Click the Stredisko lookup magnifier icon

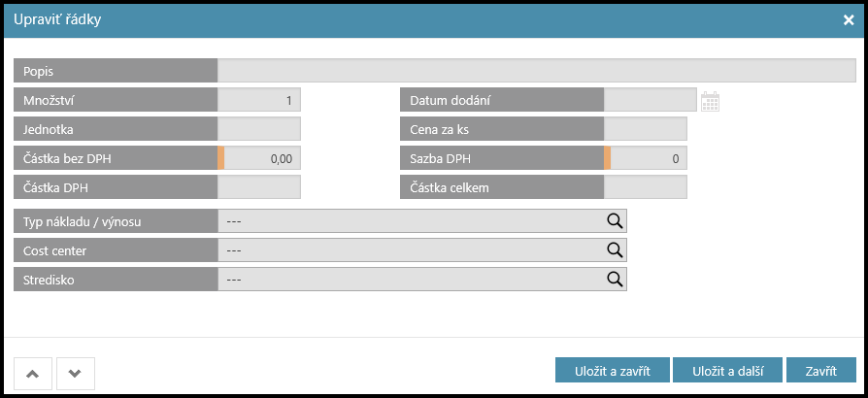[614, 280]
